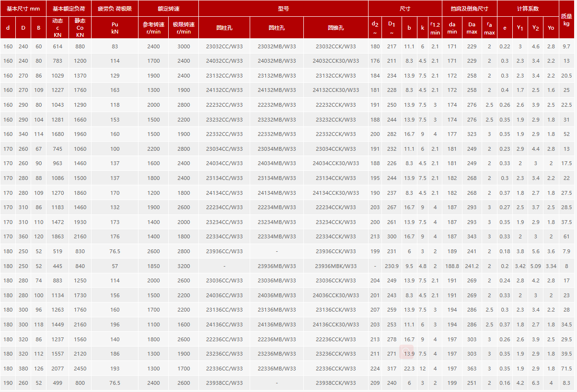Click the 挡肩及倒角尺寸 header
Viewport: 577px width, 392px height.
(469, 9)
